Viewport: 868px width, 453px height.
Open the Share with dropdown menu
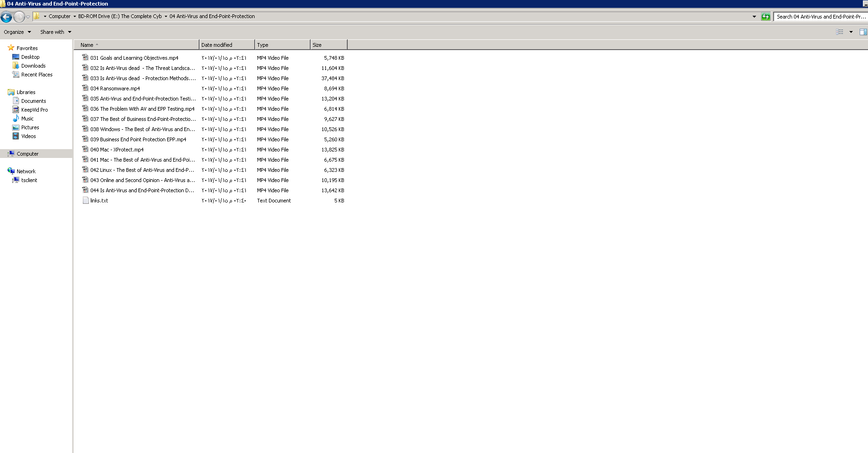pos(56,32)
